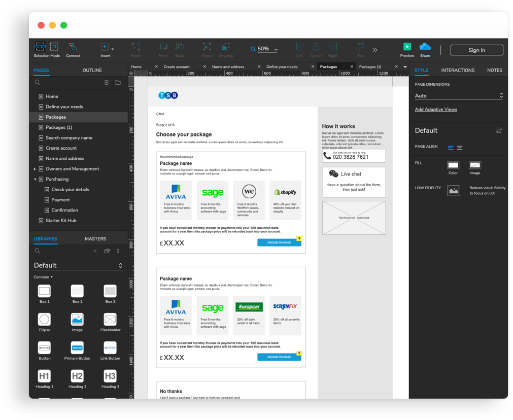Click the Preview play icon
The width and height of the screenshot is (513, 420).
click(x=407, y=47)
